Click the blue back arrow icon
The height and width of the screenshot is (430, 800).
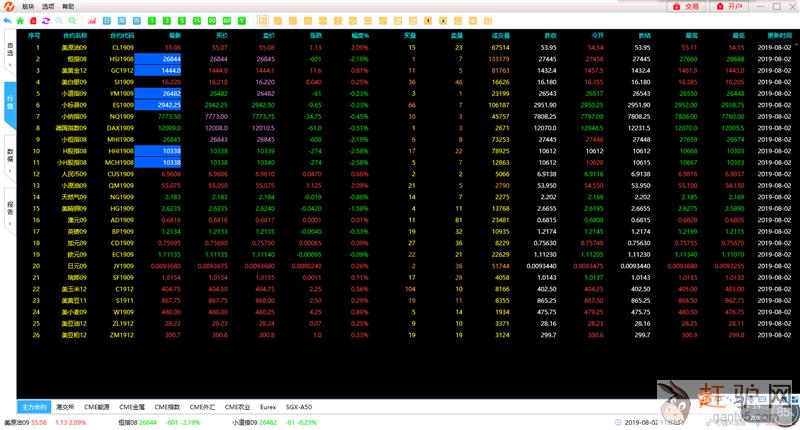(7, 20)
